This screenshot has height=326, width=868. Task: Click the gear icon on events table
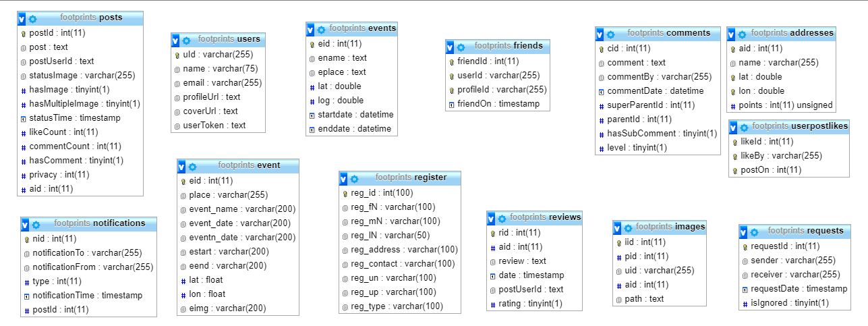point(321,29)
